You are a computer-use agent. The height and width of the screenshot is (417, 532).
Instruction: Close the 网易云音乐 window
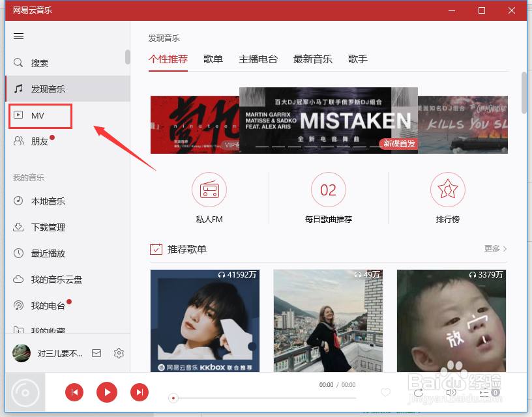(x=512, y=10)
